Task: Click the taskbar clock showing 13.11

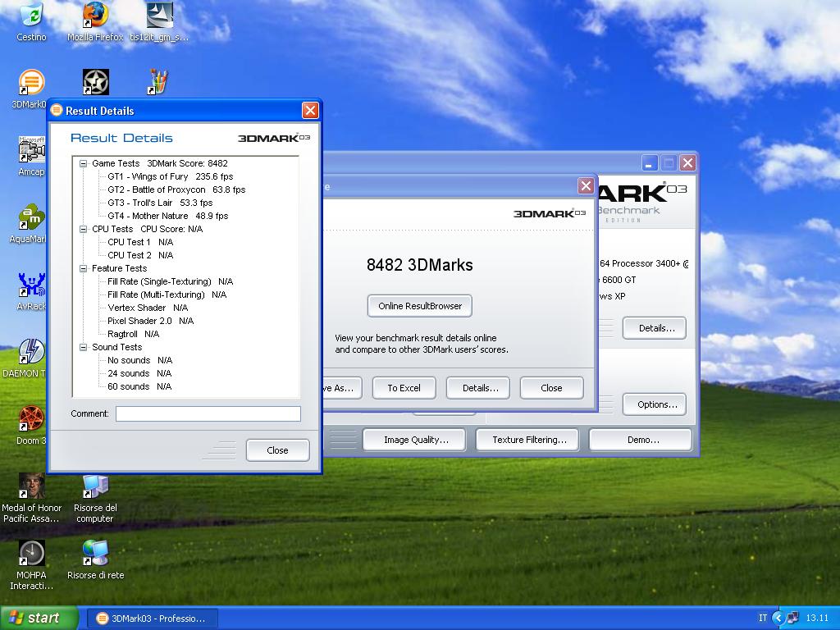Action: coord(817,618)
